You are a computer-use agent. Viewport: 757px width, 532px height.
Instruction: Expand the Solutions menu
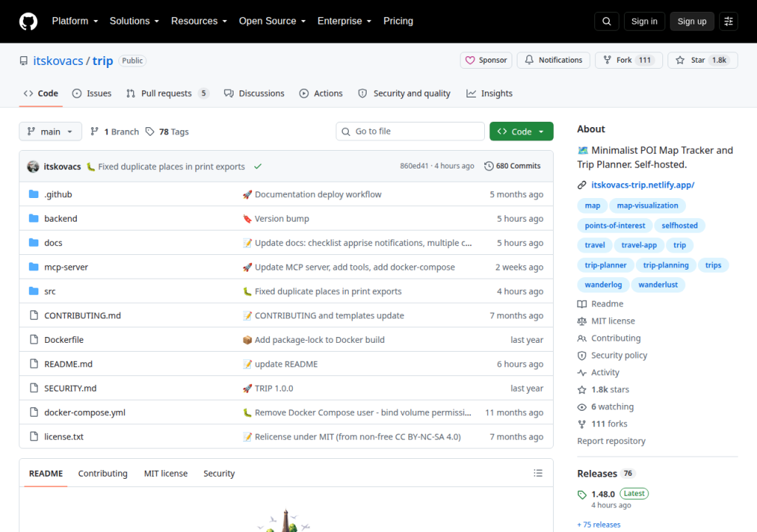coord(135,21)
